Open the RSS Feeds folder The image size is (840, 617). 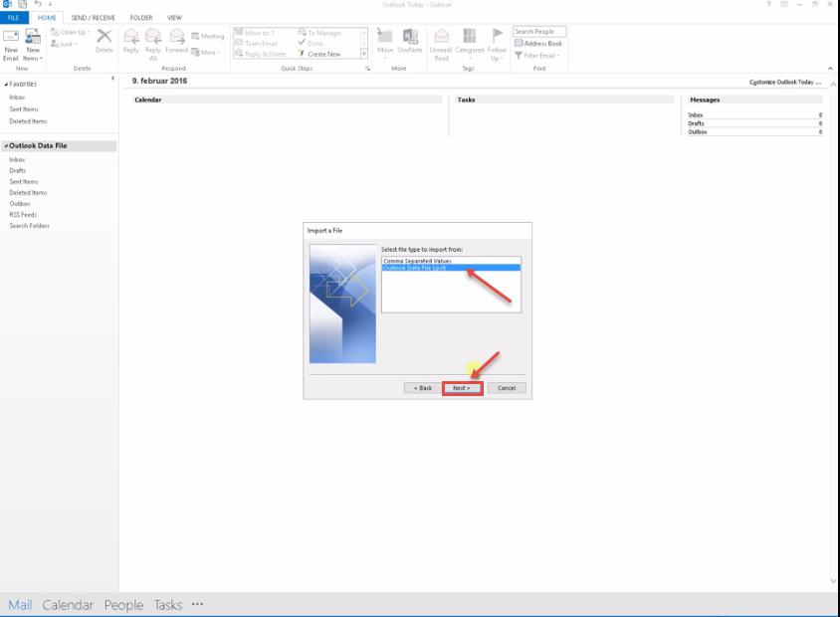coord(23,215)
